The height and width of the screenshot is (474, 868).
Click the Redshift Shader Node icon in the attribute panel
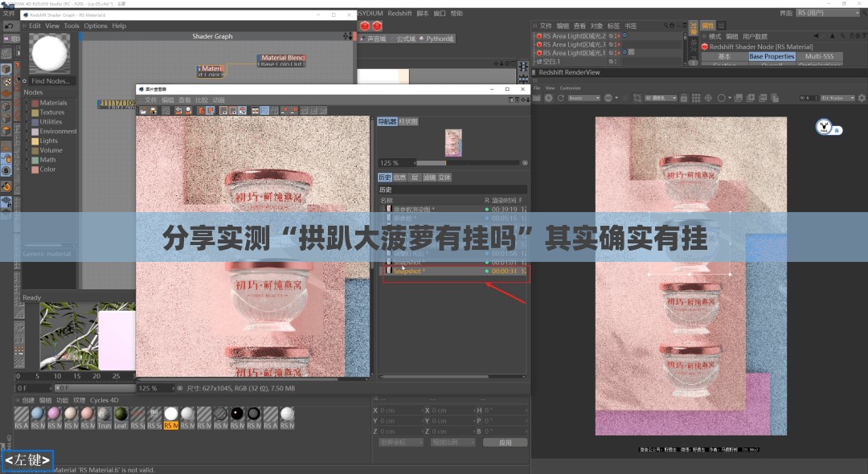(705, 47)
